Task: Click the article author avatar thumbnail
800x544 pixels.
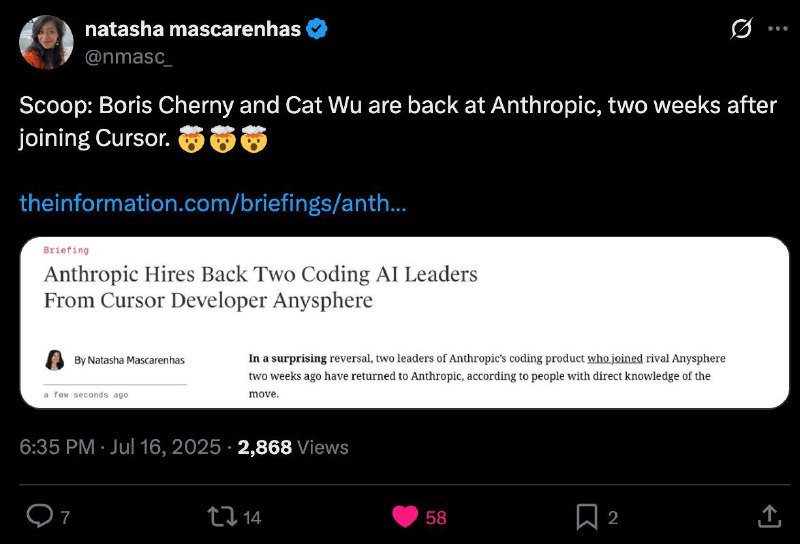Action: (x=55, y=360)
